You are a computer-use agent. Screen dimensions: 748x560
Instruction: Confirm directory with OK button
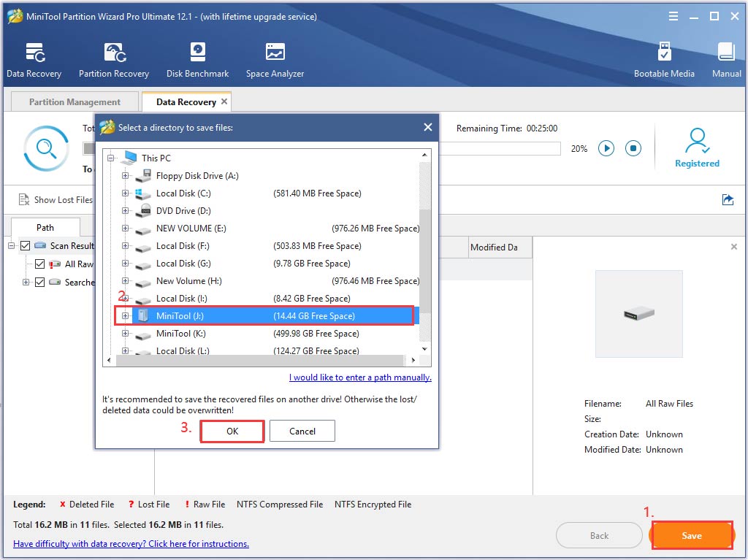click(x=232, y=431)
